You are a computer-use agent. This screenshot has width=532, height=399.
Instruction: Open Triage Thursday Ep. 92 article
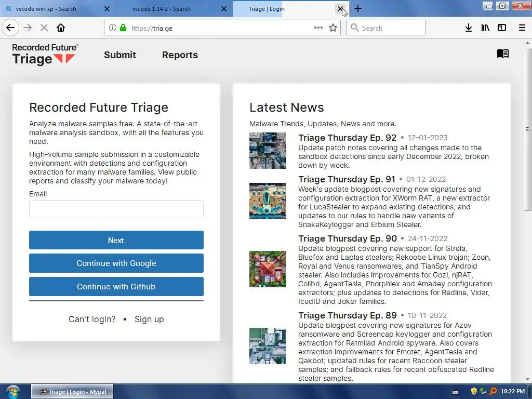348,138
